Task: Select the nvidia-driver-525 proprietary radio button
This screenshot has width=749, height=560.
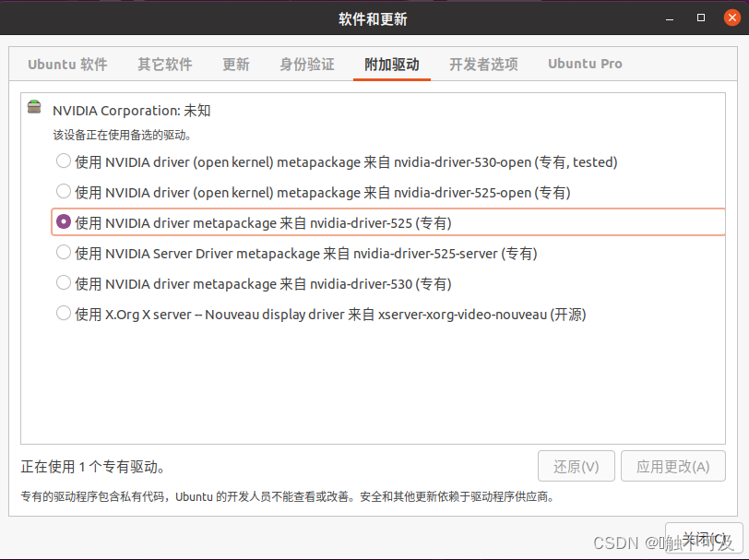Action: click(63, 221)
